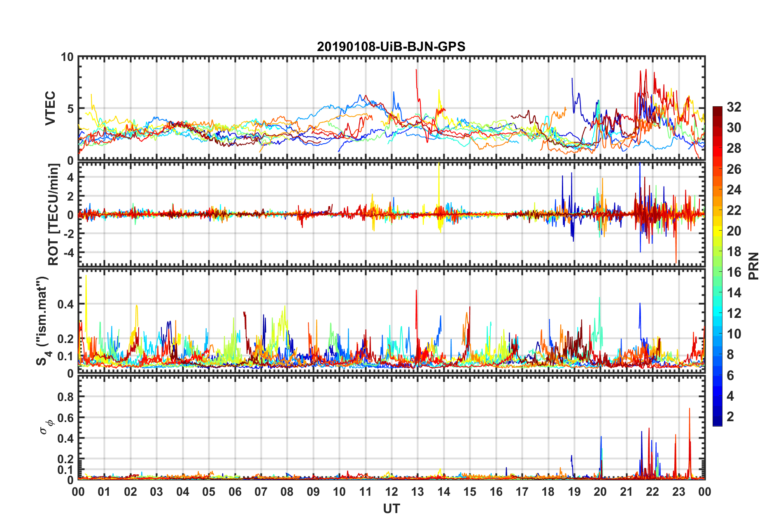This screenshot has height=532, width=783.
Task: Click S4 axis tick value 0.4
Action: [65, 304]
